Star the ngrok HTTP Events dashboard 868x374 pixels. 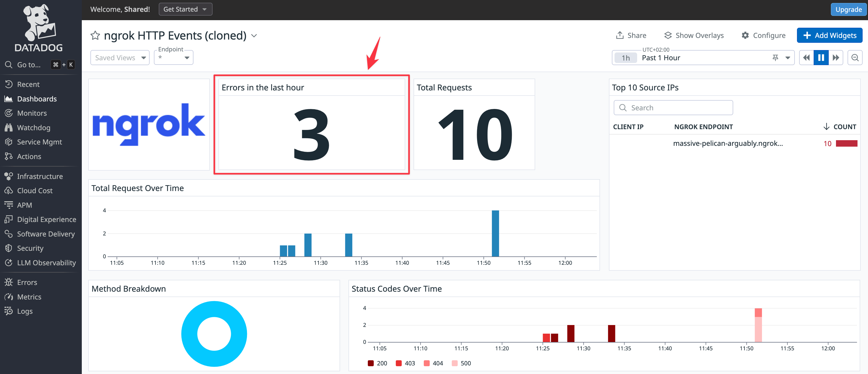[95, 35]
